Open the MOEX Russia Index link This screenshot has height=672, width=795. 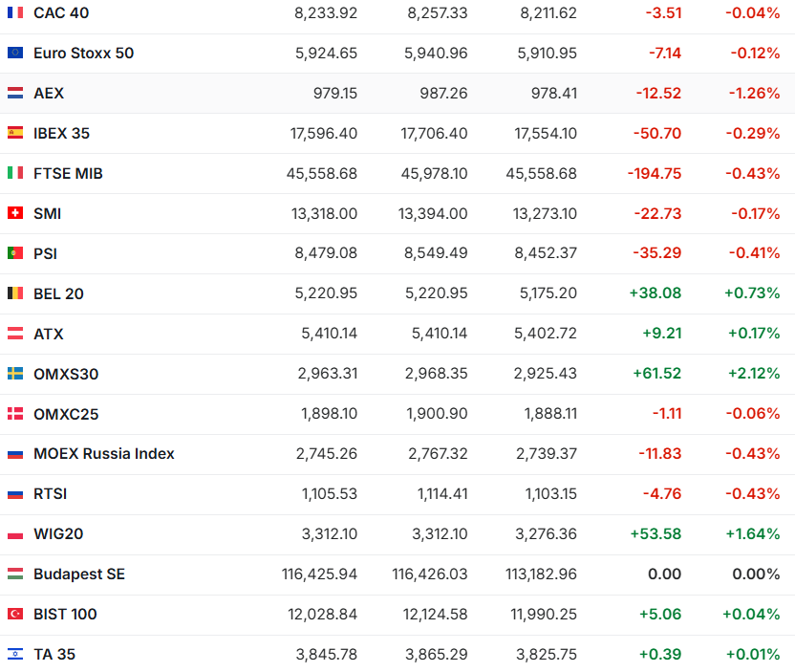103,454
